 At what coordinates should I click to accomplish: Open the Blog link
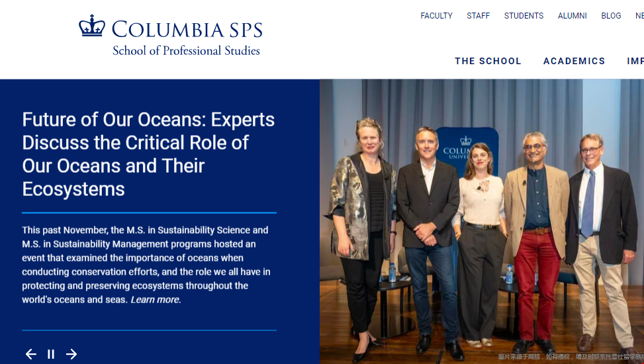coord(611,16)
